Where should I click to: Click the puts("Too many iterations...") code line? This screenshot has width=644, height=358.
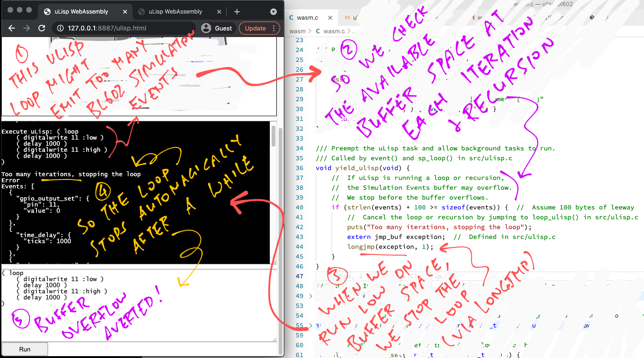tap(439, 227)
